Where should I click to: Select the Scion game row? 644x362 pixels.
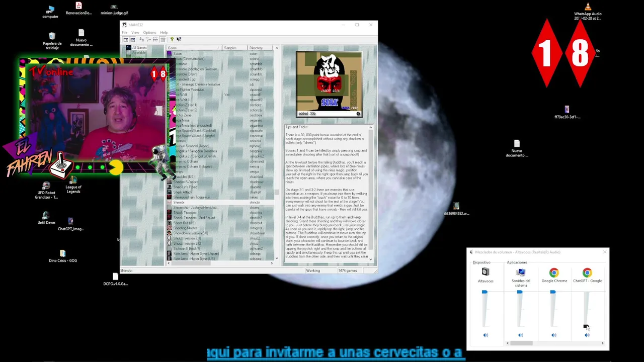[x=220, y=54]
